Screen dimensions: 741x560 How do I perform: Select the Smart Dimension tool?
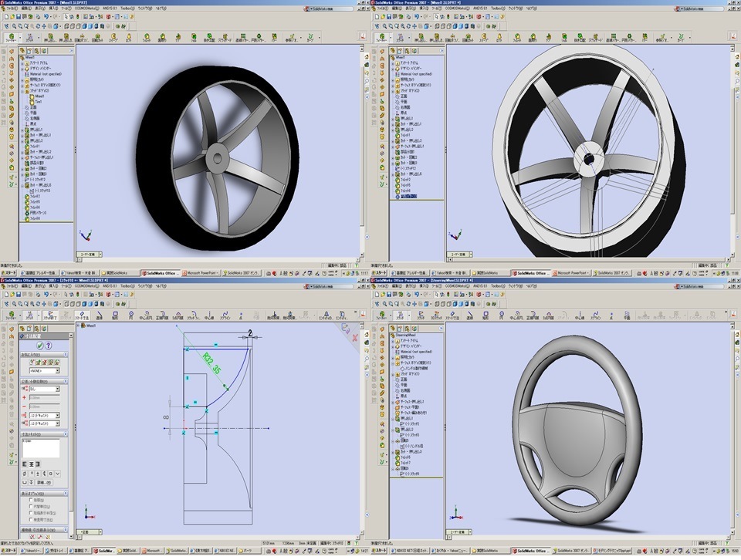pyautogui.click(x=85, y=314)
